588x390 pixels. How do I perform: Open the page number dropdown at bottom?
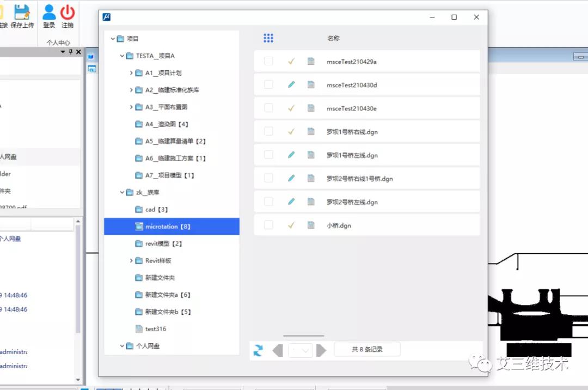(300, 350)
